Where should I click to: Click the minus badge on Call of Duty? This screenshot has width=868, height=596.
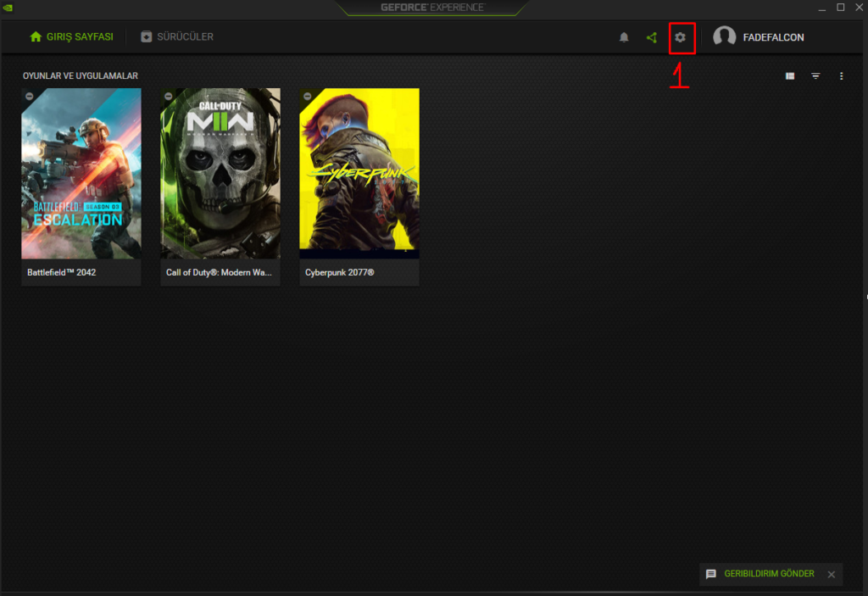pyautogui.click(x=169, y=96)
